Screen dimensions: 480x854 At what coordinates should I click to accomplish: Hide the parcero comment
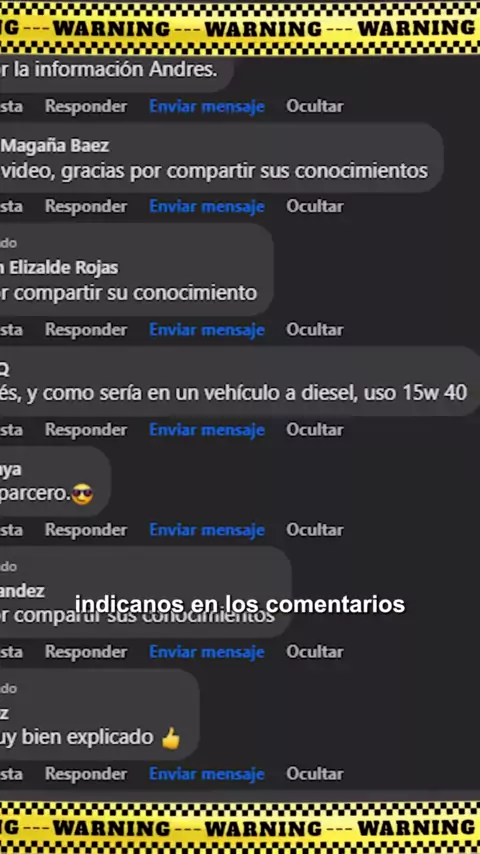click(x=314, y=530)
